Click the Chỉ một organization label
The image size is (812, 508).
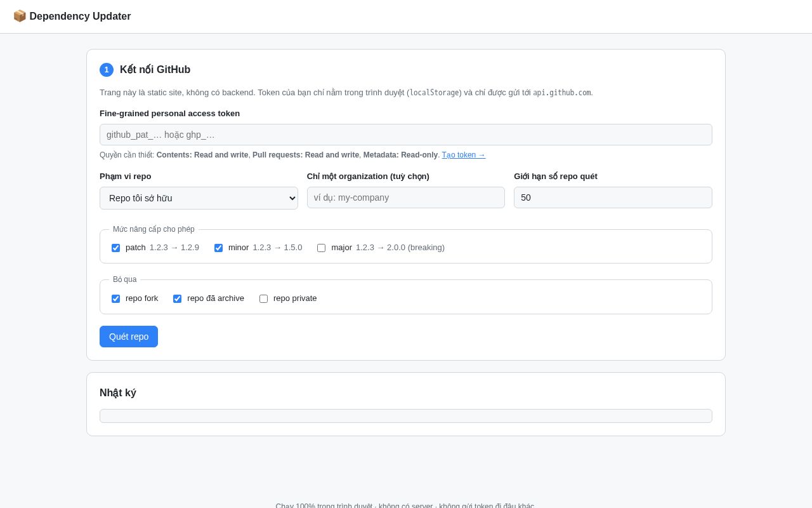(368, 177)
